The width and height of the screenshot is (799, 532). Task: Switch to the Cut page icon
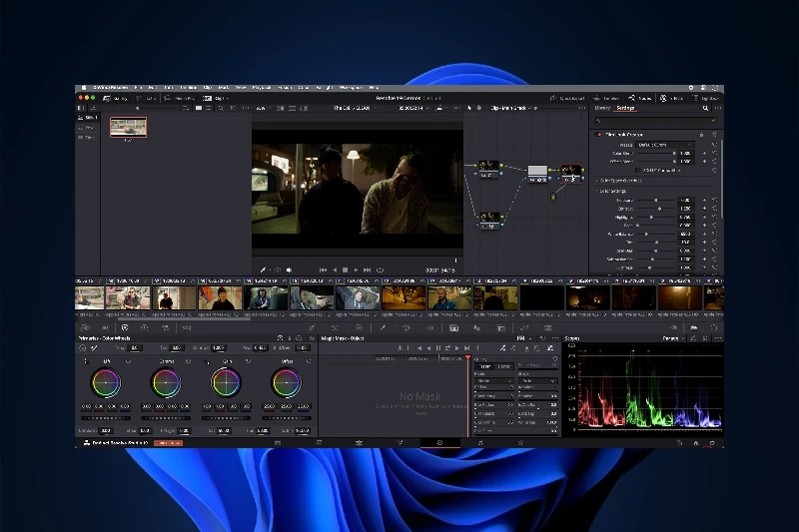319,443
